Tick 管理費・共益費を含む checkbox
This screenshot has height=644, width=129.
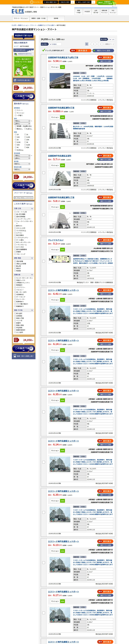[x=15, y=126]
